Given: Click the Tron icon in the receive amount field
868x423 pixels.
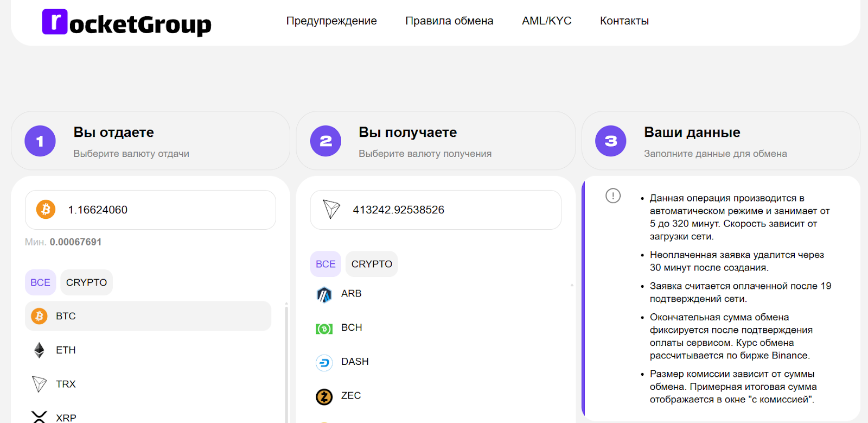Looking at the screenshot, I should 331,210.
